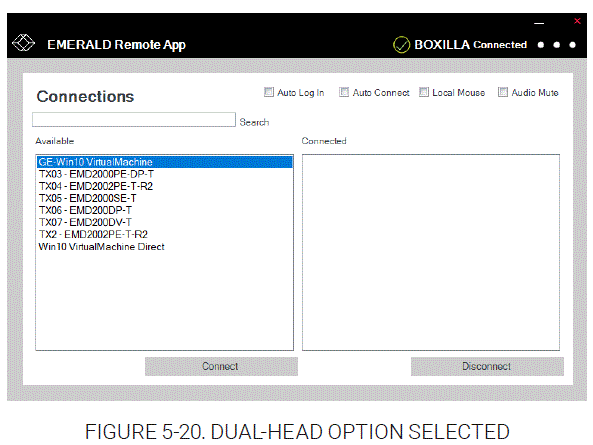Toggle the Audio Mute checkbox

[503, 92]
